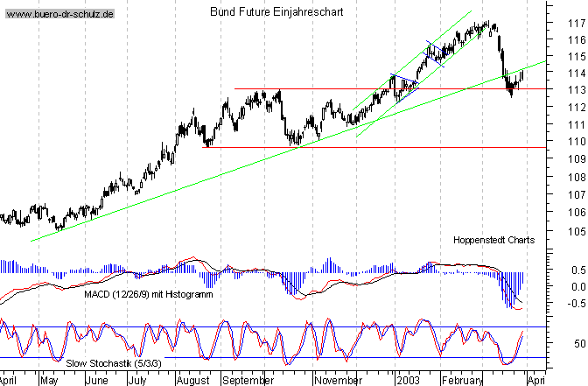Click the September month label
This screenshot has height=386, width=588.
point(248,381)
